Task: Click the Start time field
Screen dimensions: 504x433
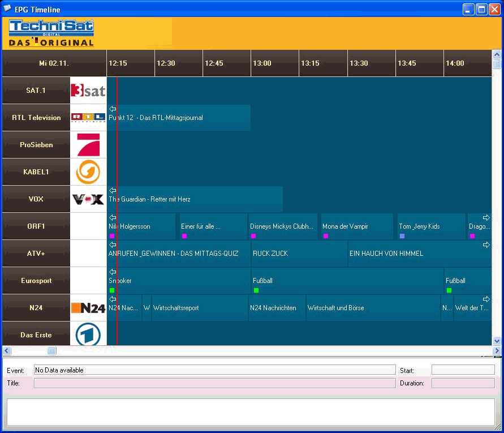Action: [463, 370]
